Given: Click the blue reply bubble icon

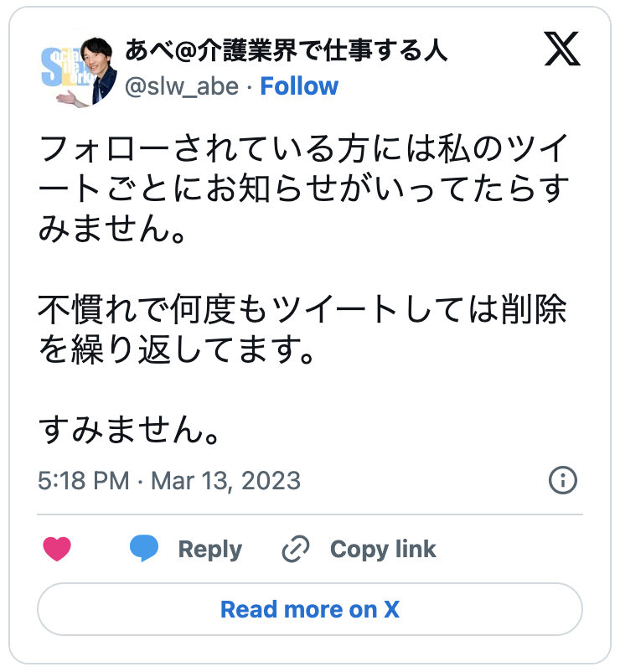Looking at the screenshot, I should pyautogui.click(x=144, y=550).
